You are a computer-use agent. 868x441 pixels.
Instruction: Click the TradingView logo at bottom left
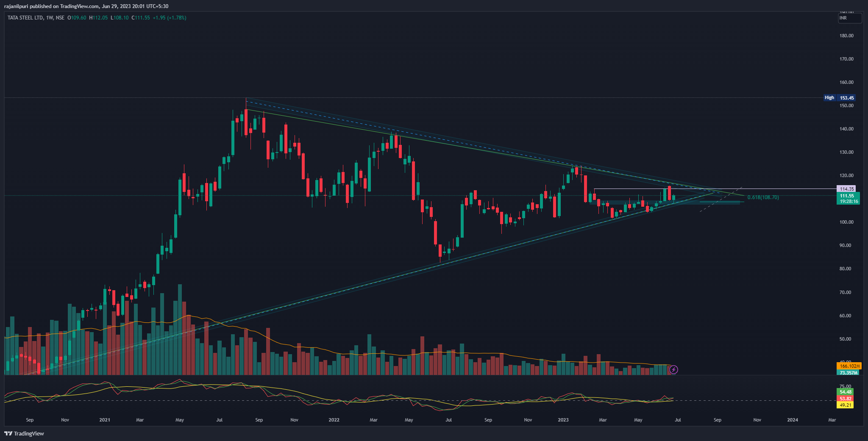[x=24, y=433]
